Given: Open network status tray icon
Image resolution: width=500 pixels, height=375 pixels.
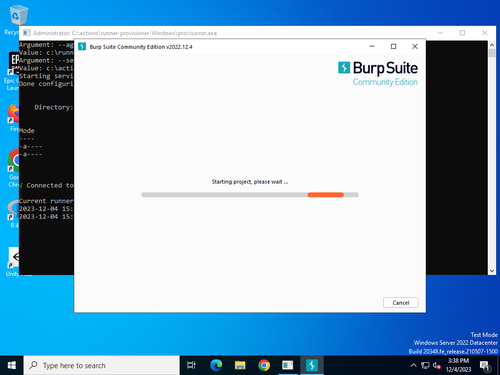Looking at the screenshot, I should tap(425, 366).
